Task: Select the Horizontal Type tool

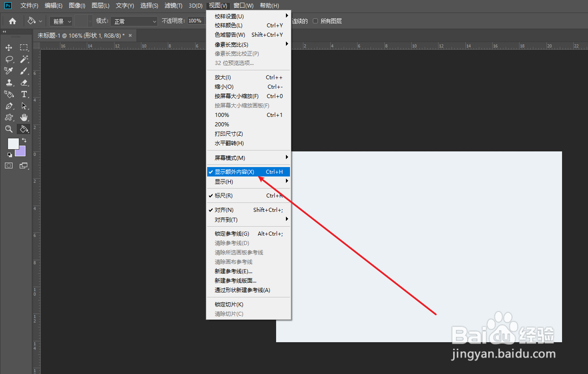Action: click(x=24, y=94)
